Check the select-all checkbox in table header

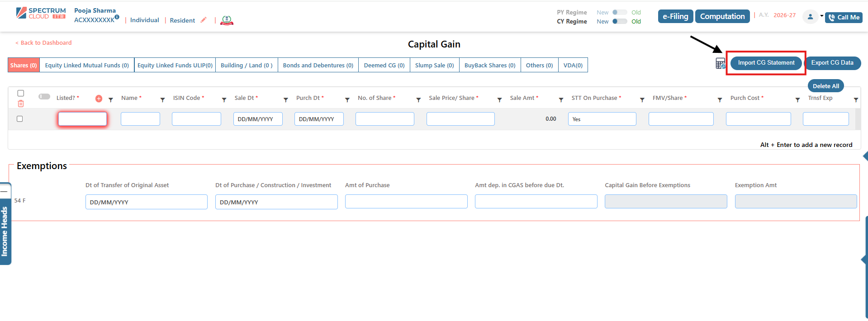[x=21, y=93]
